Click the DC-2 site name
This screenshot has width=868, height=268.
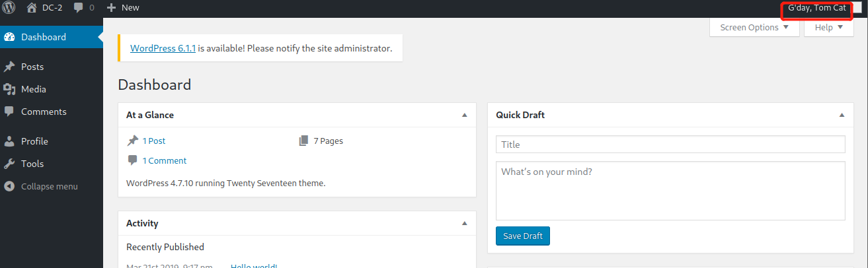click(53, 8)
